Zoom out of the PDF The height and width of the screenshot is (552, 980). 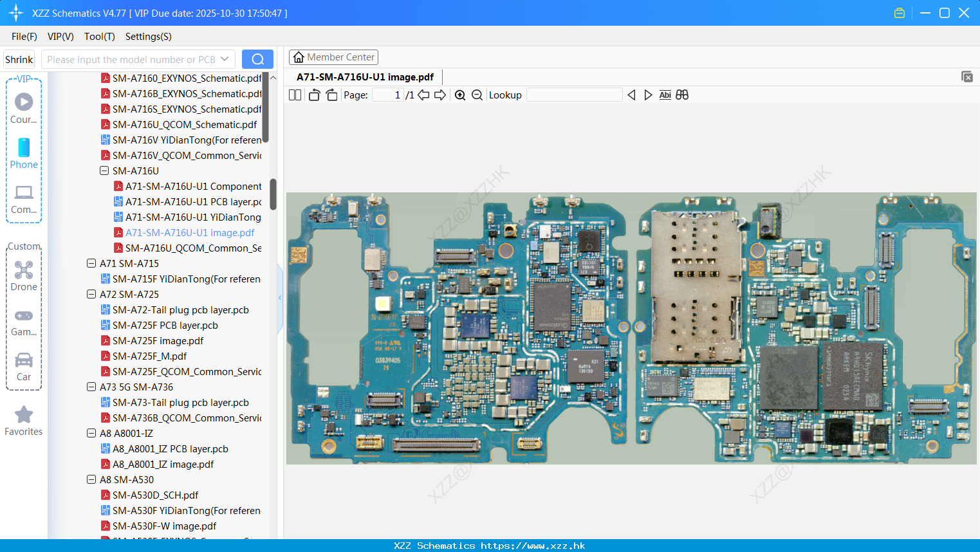click(x=477, y=95)
